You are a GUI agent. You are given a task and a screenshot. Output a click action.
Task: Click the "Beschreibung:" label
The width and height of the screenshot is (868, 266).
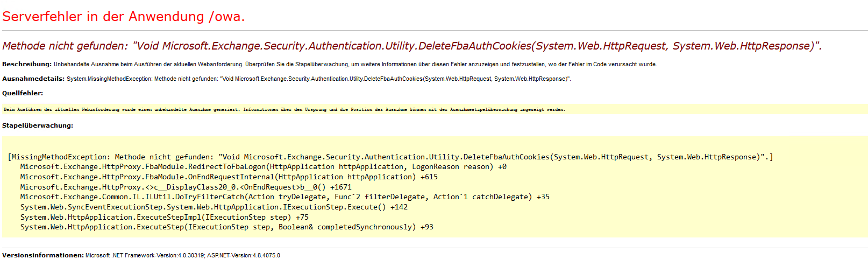[x=27, y=64]
